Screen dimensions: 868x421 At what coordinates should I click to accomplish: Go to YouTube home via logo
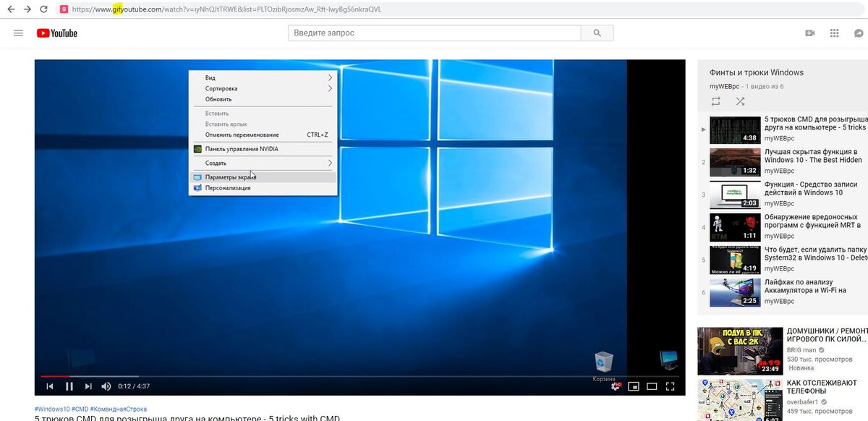(56, 33)
